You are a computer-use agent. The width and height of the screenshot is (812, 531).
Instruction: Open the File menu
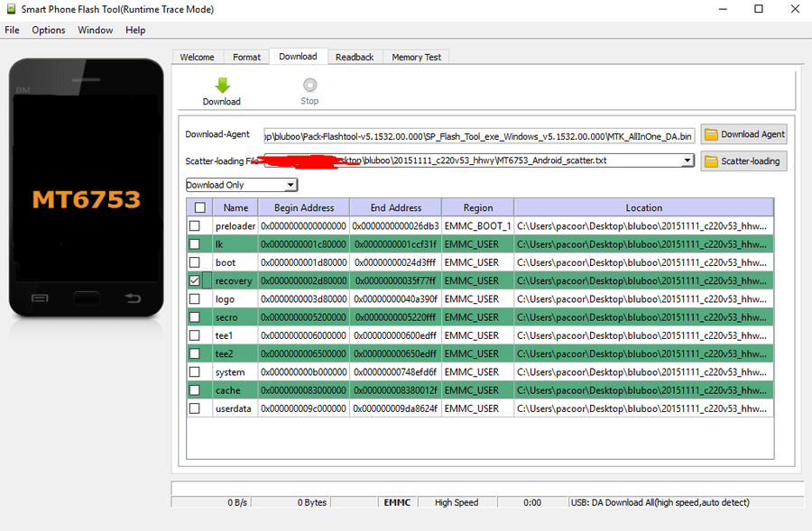coord(12,30)
